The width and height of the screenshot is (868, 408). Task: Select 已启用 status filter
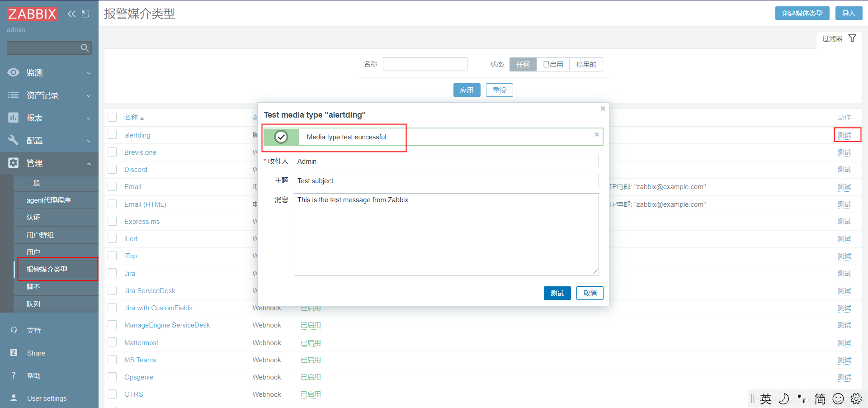(x=553, y=65)
